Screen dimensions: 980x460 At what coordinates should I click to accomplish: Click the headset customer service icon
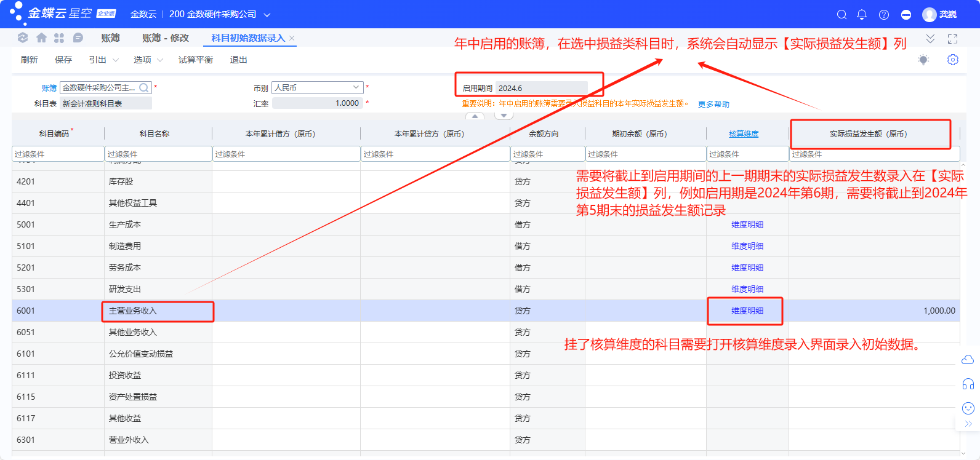coord(968,384)
